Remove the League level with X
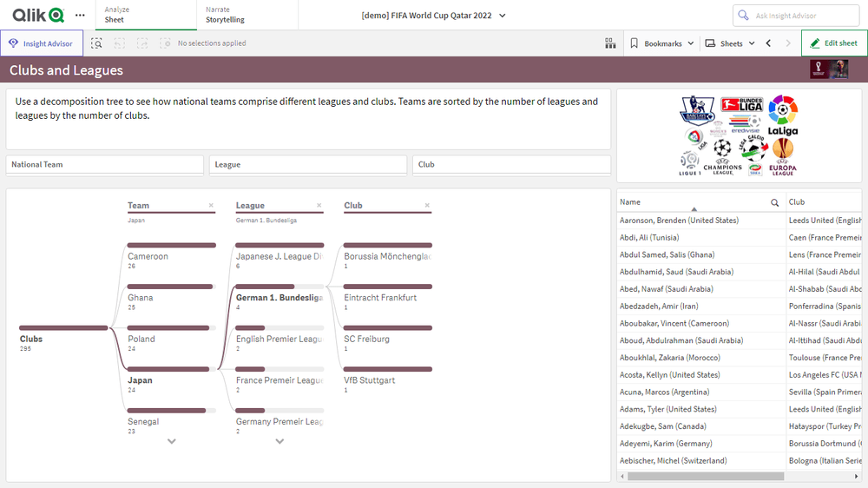 pos(319,206)
